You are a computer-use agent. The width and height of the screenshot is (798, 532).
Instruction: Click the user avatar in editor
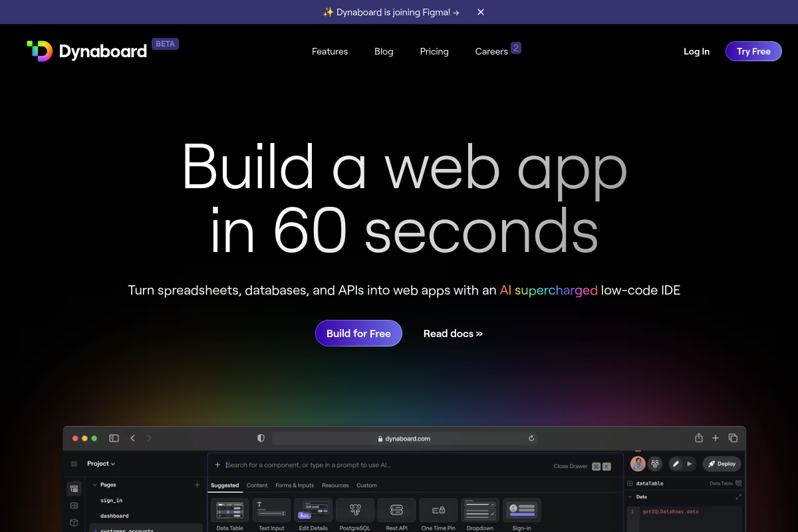[x=638, y=464]
